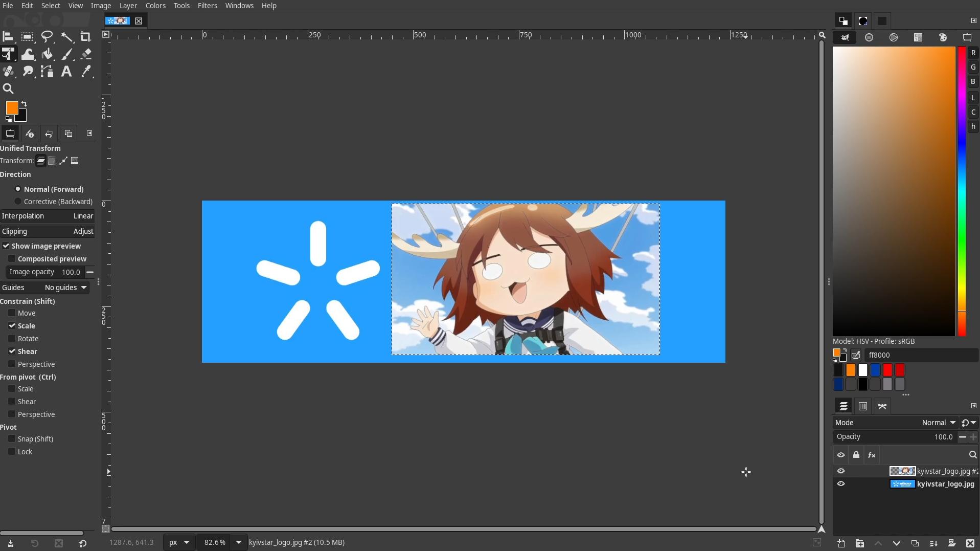
Task: Merge layers with the merge down icon
Action: (x=933, y=543)
